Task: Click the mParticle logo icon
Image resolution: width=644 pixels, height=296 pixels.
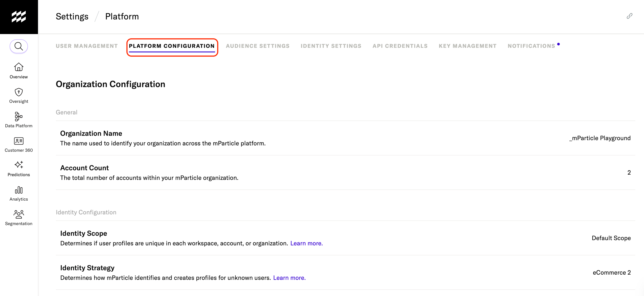Action: [19, 17]
